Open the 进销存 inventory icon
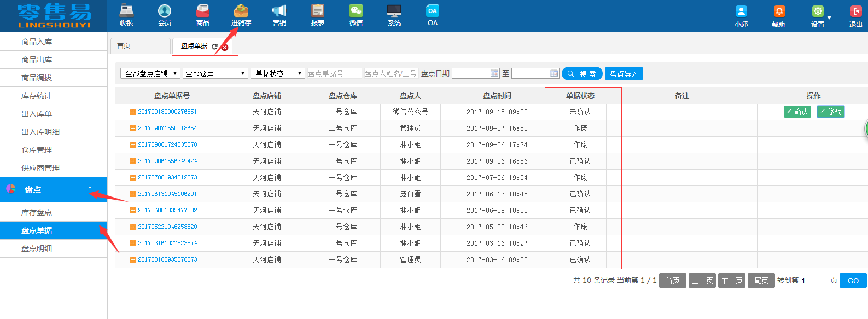 pos(241,11)
